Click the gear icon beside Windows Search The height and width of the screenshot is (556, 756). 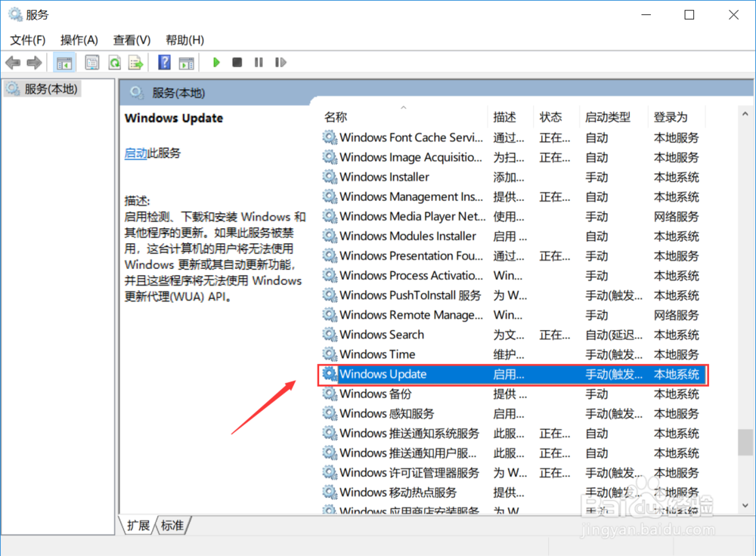[x=330, y=335]
